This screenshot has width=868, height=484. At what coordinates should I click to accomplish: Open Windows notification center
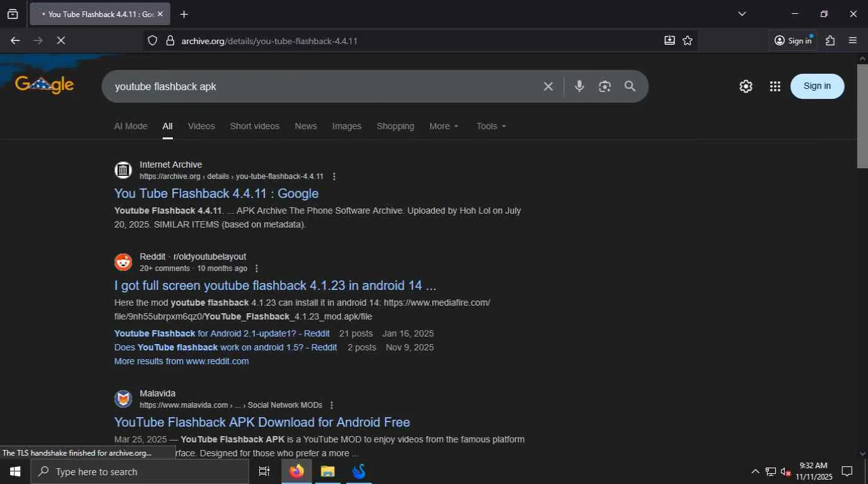(847, 471)
